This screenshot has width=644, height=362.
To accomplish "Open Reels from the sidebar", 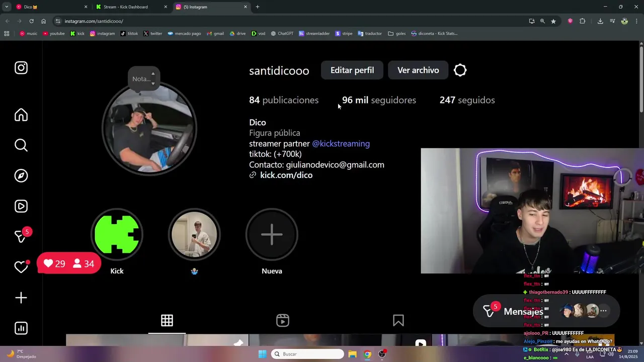I will [x=21, y=206].
